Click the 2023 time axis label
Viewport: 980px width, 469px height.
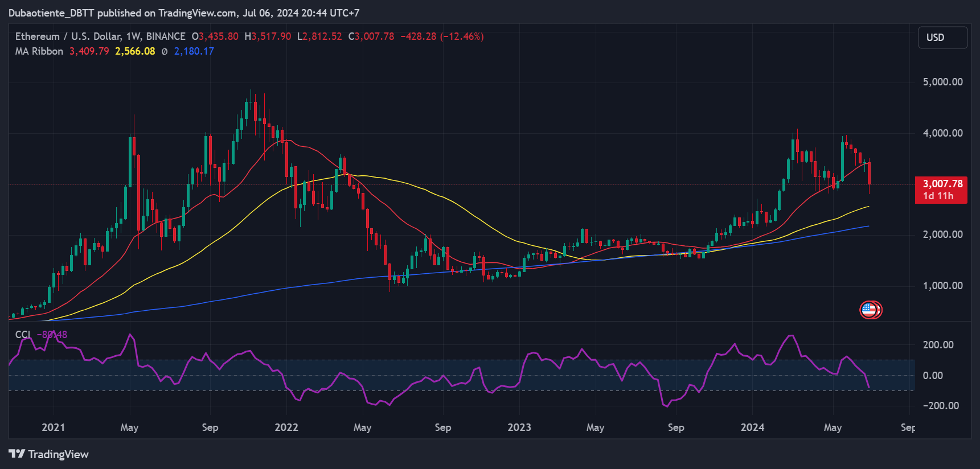[x=519, y=427]
